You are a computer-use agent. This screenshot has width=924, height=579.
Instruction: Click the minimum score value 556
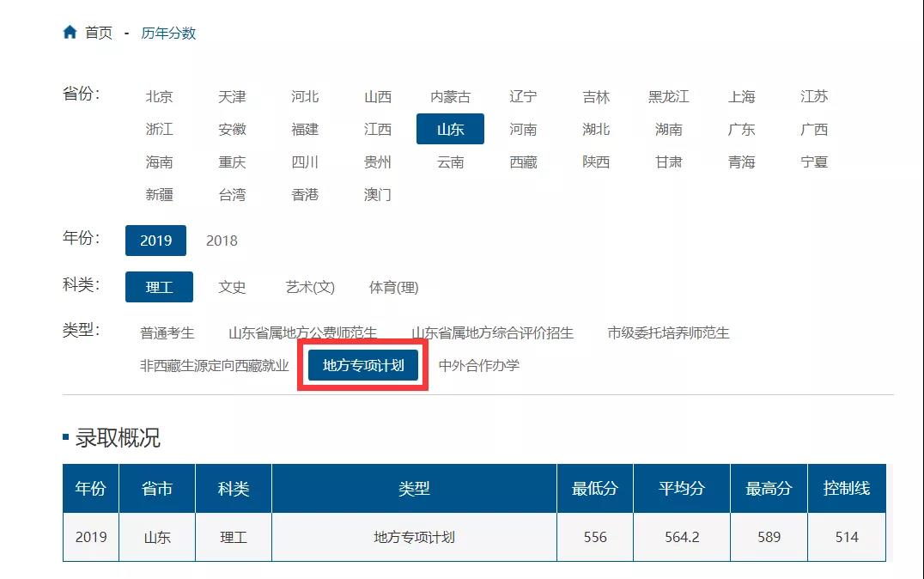click(x=595, y=537)
